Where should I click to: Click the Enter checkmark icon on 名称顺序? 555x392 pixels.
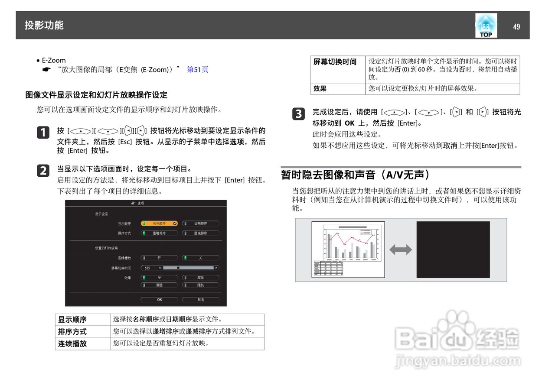click(x=175, y=224)
